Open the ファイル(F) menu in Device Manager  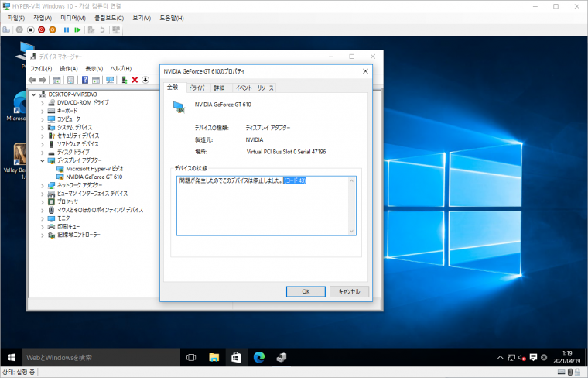pos(41,69)
